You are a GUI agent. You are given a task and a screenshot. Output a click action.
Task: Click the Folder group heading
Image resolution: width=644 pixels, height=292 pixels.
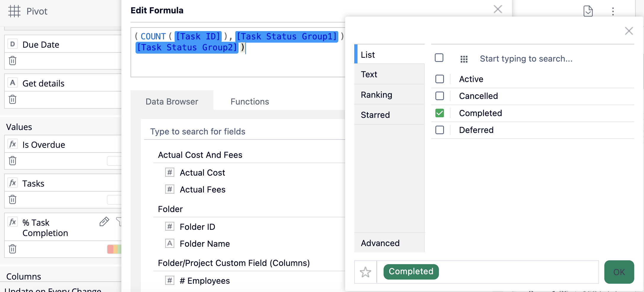tap(170, 209)
